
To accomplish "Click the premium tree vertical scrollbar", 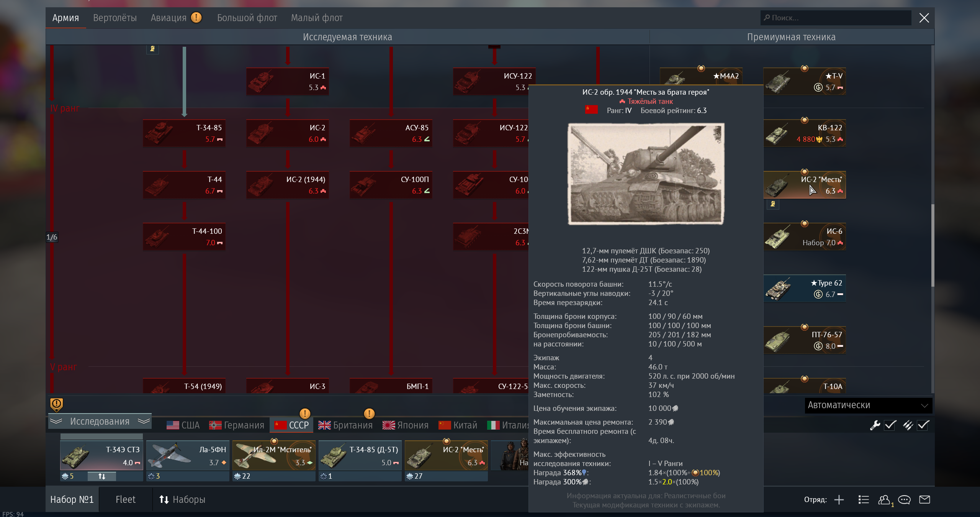I will pyautogui.click(x=933, y=245).
